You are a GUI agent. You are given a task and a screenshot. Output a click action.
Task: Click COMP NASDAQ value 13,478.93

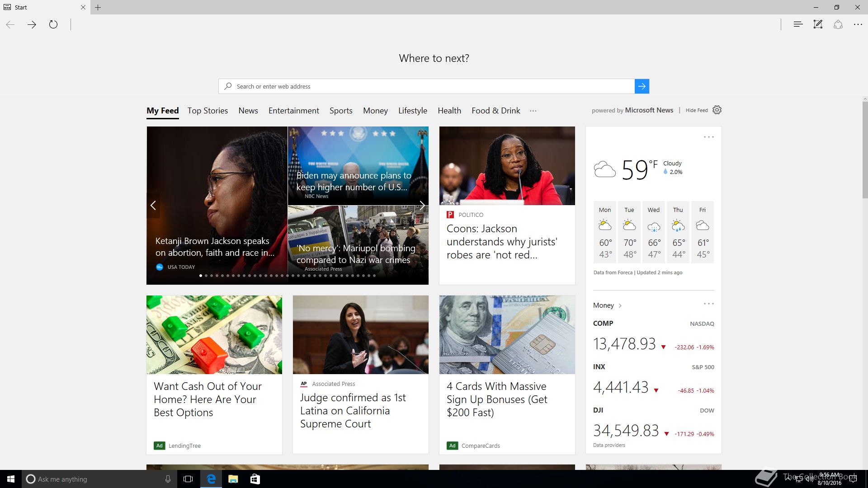tap(624, 344)
